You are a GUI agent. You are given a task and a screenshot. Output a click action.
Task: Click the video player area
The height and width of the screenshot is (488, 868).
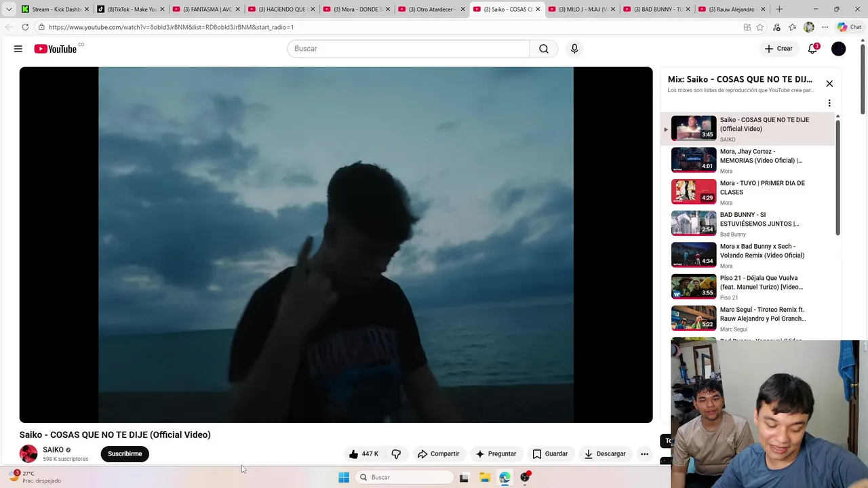coord(336,245)
